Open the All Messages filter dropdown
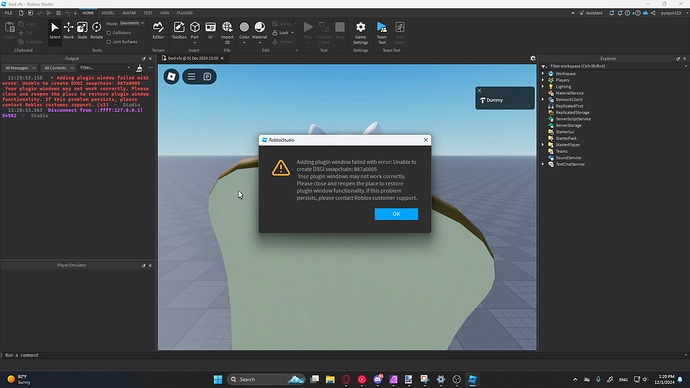 (x=20, y=68)
